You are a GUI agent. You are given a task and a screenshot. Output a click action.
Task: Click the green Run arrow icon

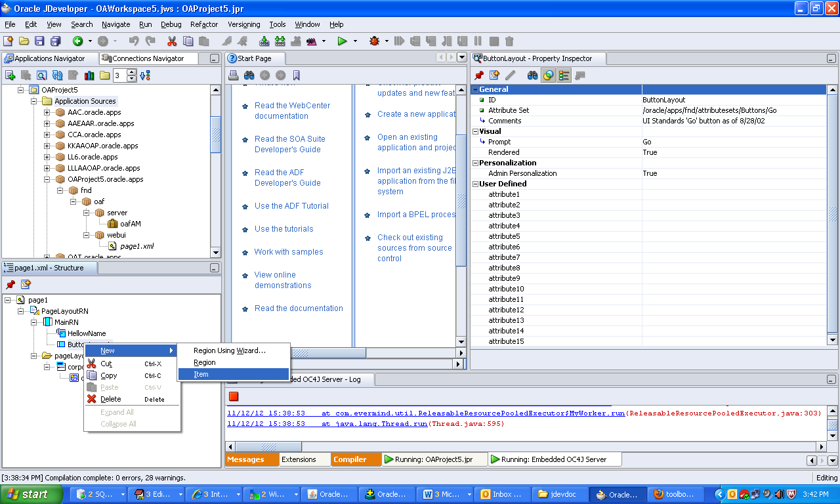(x=342, y=41)
